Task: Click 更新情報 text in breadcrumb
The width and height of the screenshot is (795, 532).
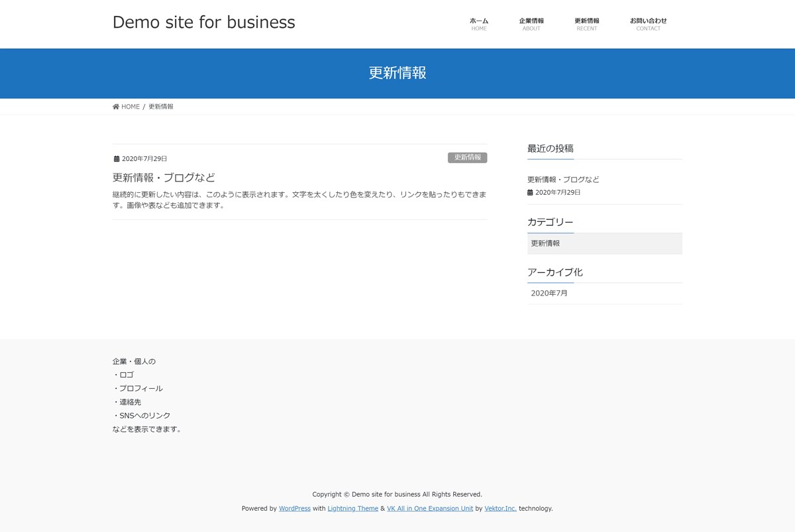Action: coord(161,107)
